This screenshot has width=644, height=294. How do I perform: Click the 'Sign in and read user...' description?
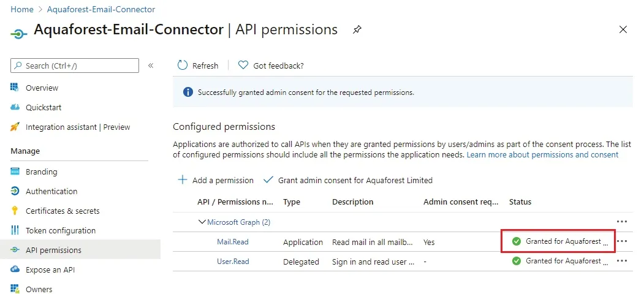[373, 262]
